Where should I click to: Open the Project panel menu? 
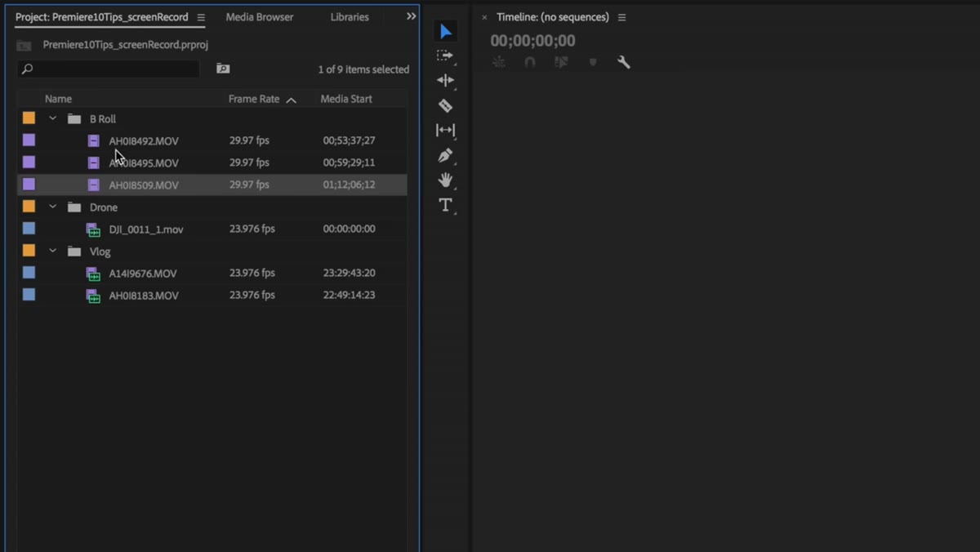coord(201,17)
